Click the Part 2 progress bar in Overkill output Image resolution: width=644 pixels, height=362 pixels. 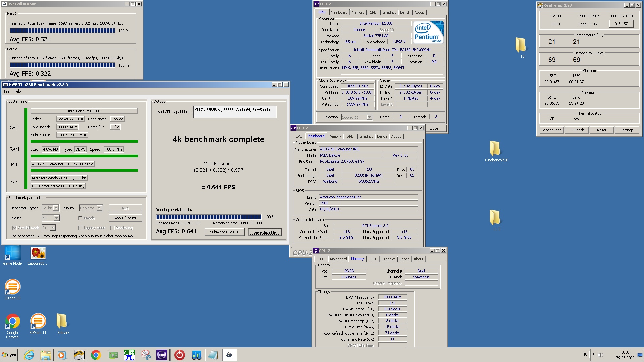pyautogui.click(x=62, y=65)
